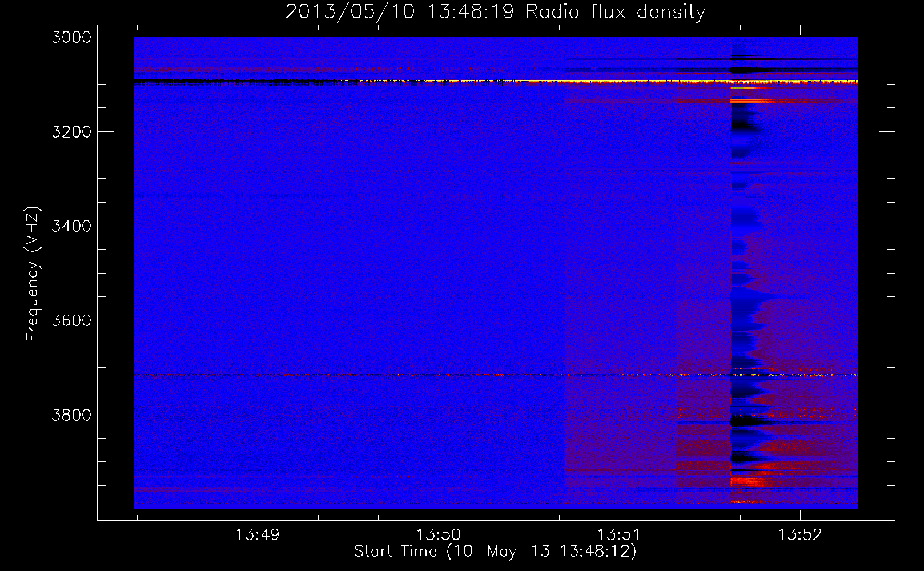Click the 13:49 time tick label

pos(258,534)
